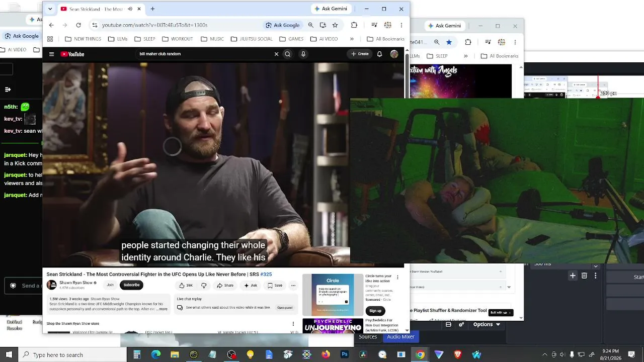Sign up on the Circle ad
Image resolution: width=644 pixels, height=362 pixels.
point(375,311)
